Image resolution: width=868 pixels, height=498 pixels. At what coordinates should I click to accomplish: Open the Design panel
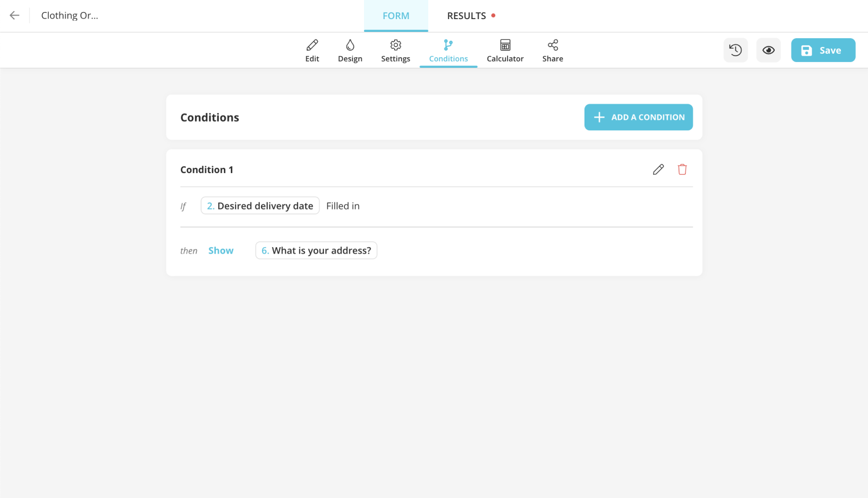(350, 50)
